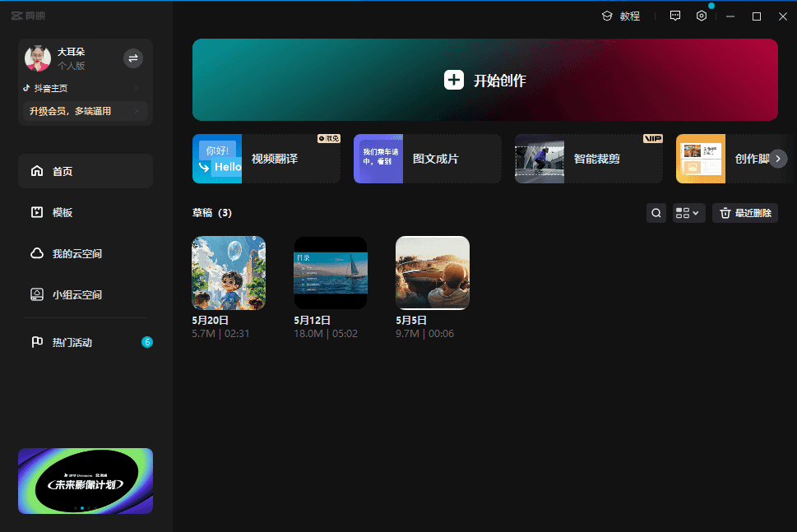Launch the 视频翻译 feature card
797x532 pixels.
(x=266, y=159)
